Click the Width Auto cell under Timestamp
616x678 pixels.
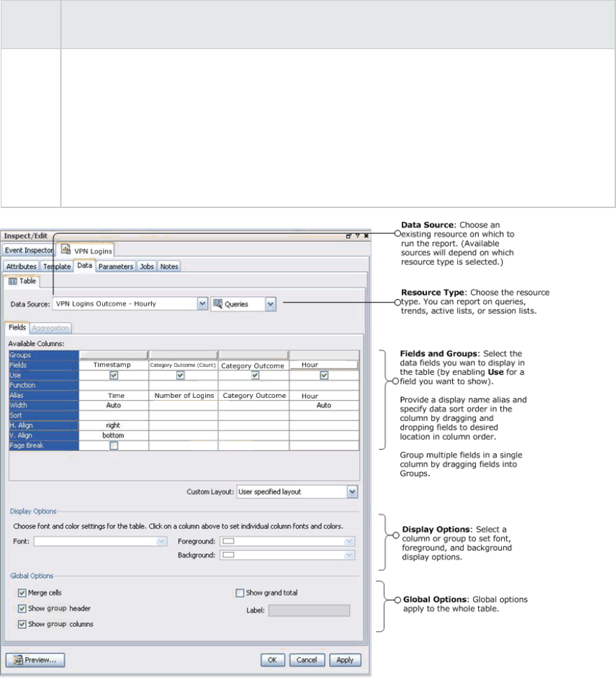pyautogui.click(x=113, y=405)
